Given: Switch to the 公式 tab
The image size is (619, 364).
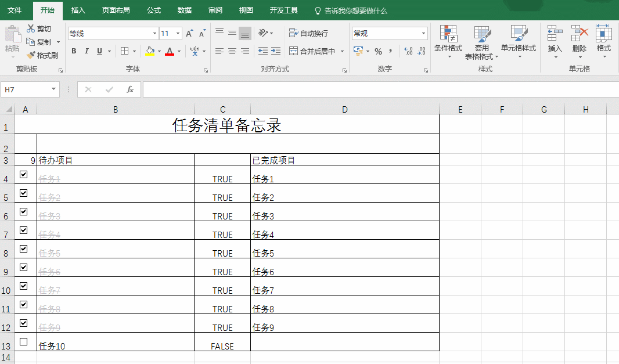Looking at the screenshot, I should point(153,10).
